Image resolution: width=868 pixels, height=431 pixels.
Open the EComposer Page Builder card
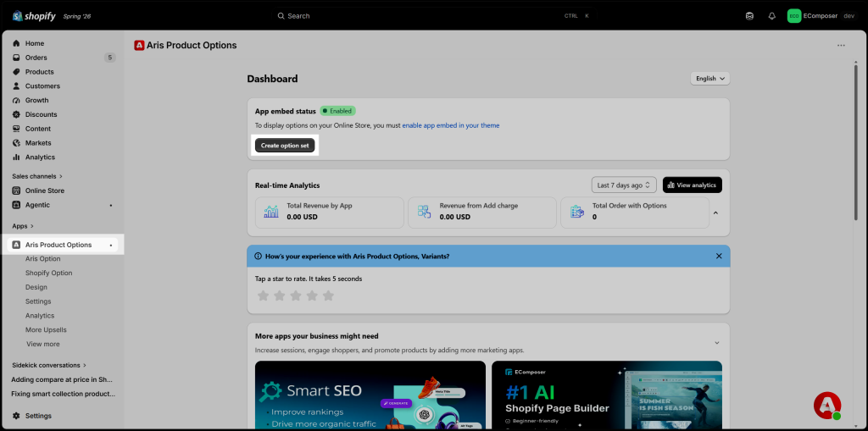pyautogui.click(x=607, y=396)
